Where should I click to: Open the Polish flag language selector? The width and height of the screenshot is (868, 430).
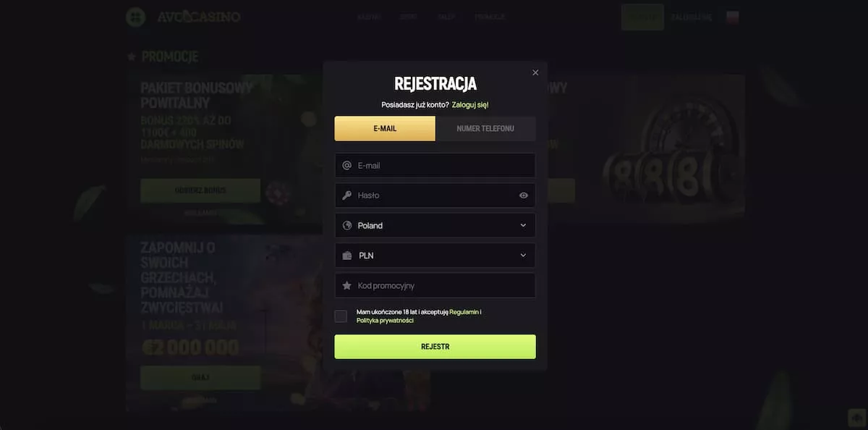click(x=733, y=17)
